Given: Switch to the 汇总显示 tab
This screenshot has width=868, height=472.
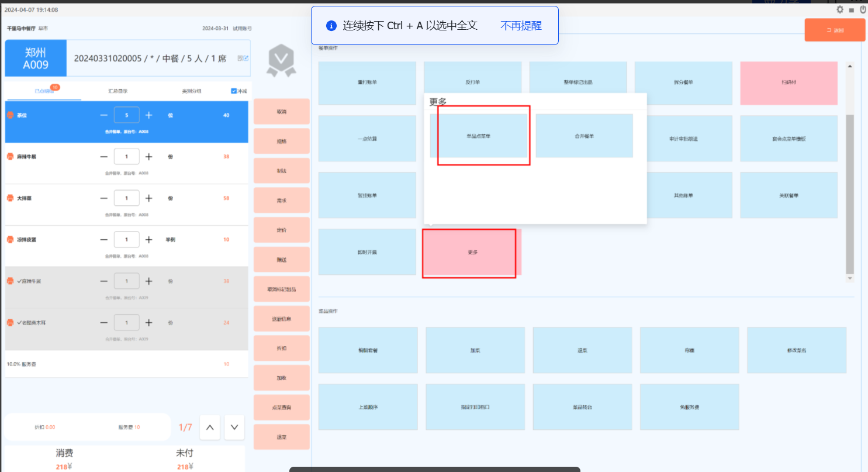Looking at the screenshot, I should tap(117, 91).
